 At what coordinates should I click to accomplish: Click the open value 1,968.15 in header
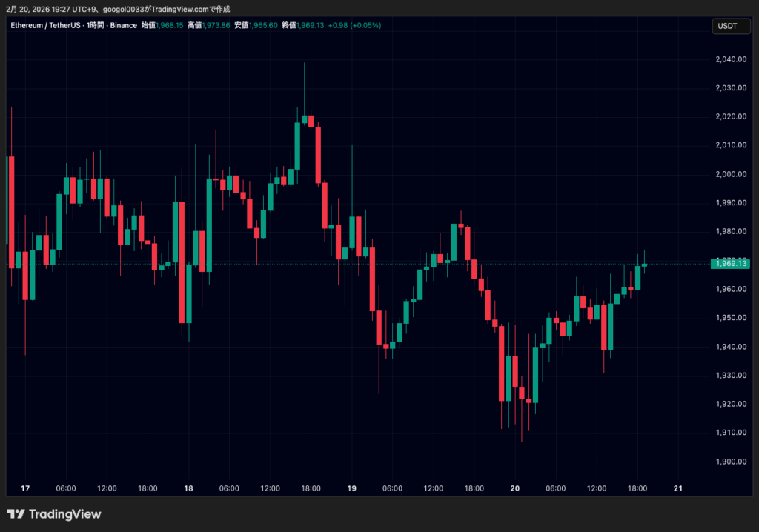(x=170, y=25)
